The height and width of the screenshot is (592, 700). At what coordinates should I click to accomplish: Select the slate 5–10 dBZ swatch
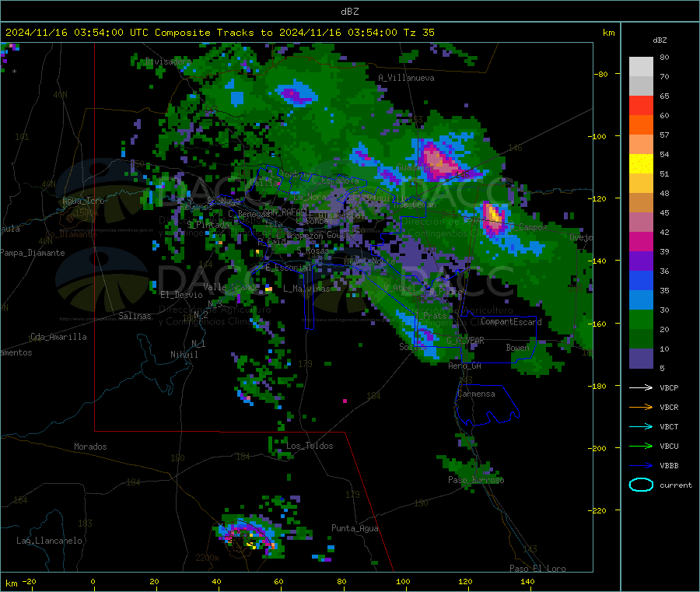[641, 359]
